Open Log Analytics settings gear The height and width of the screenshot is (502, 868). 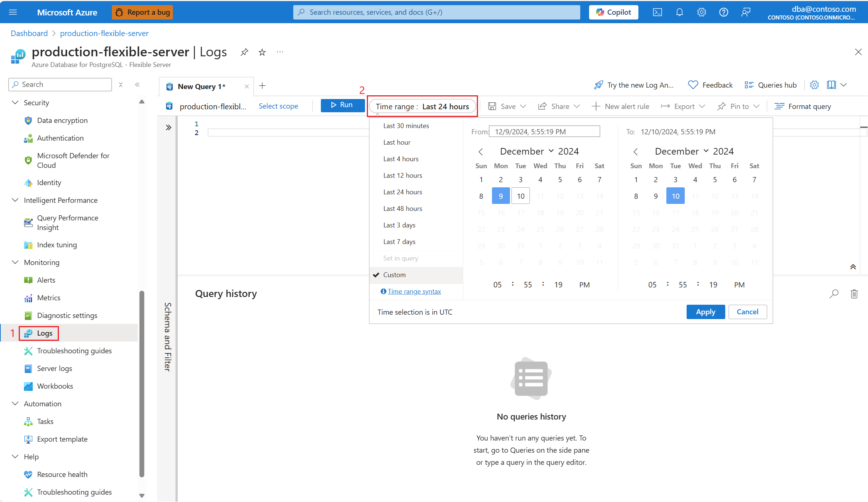[x=814, y=85]
